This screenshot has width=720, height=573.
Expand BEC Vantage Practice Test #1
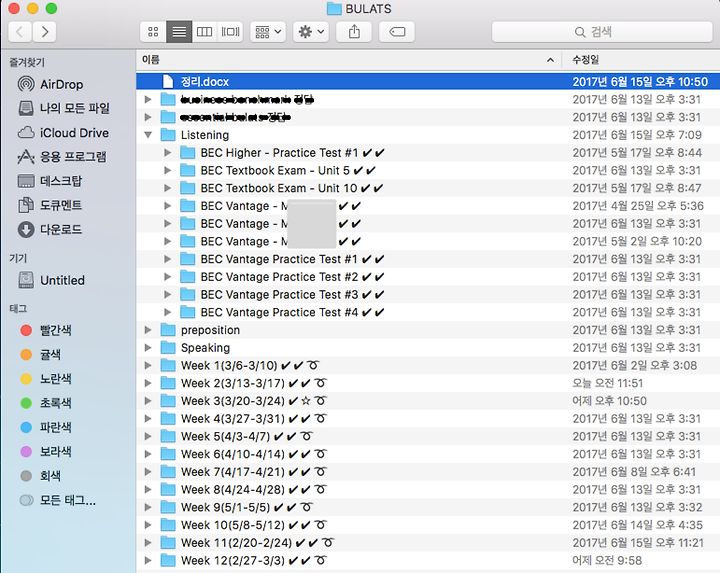[168, 259]
